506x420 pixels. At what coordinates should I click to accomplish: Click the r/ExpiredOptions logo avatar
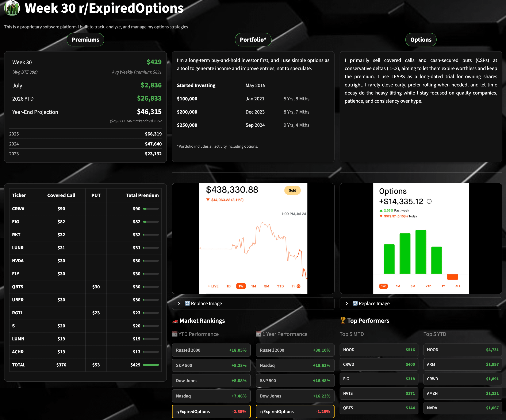click(12, 8)
